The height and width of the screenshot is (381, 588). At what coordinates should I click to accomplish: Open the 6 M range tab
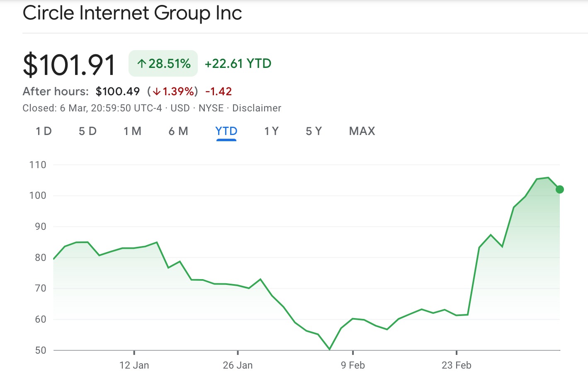click(178, 131)
